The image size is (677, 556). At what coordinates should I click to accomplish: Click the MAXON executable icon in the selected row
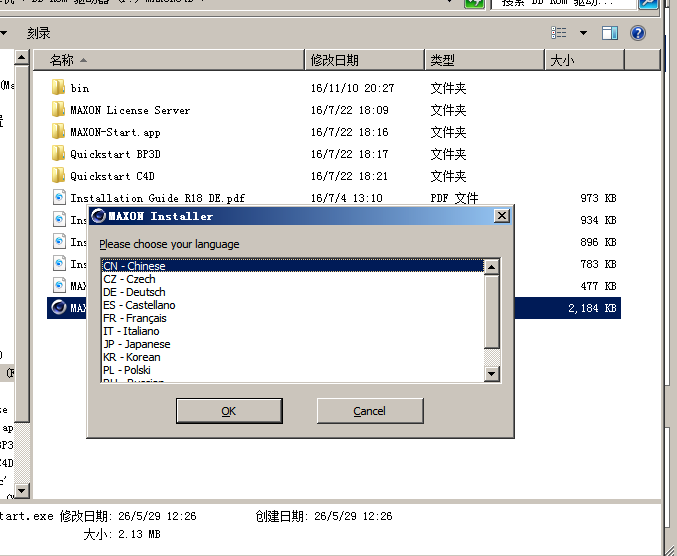(59, 307)
